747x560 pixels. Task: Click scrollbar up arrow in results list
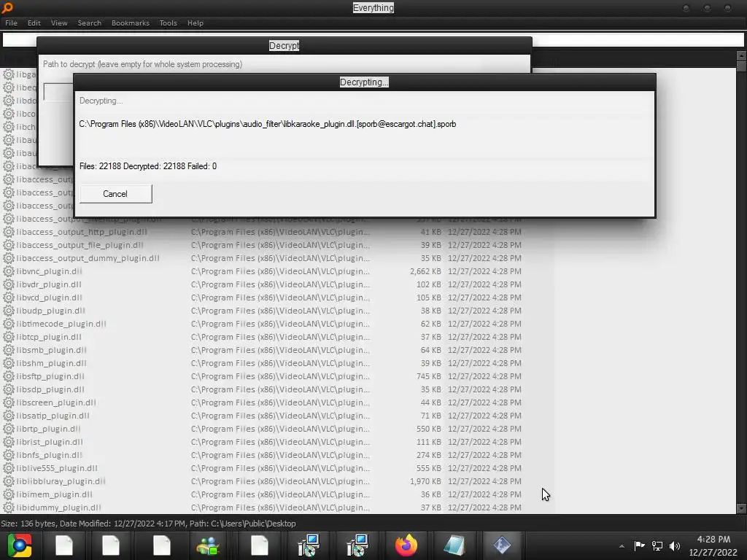(x=741, y=55)
